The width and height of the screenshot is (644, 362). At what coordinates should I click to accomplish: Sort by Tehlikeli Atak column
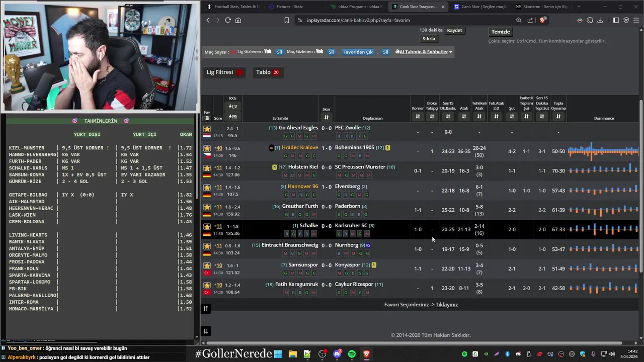(479, 117)
